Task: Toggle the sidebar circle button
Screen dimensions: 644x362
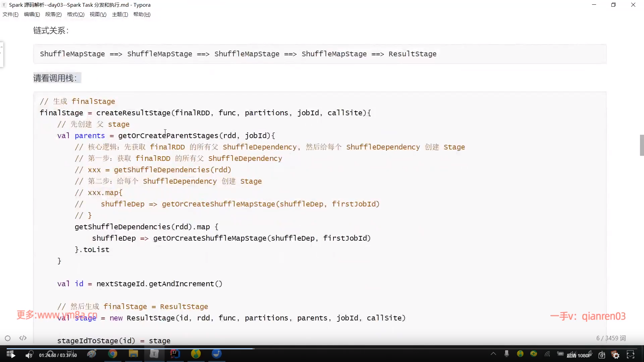Action: tap(8, 338)
